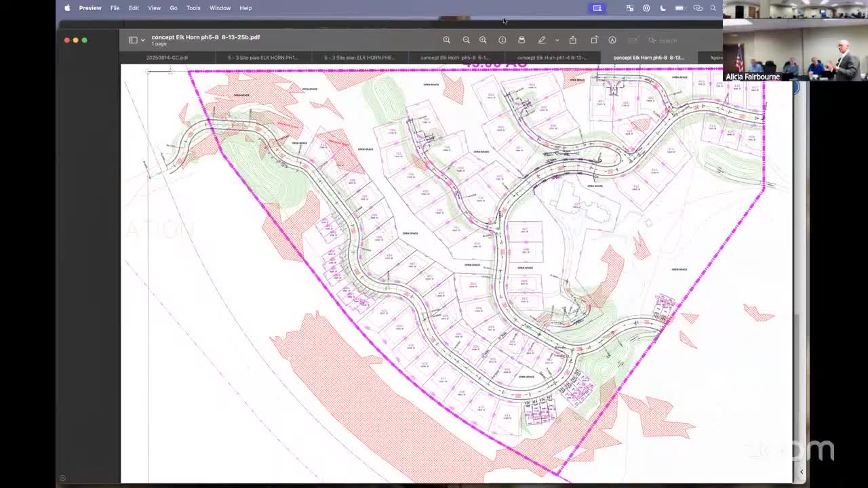Open the document info inspector icon
Image resolution: width=868 pixels, height=488 pixels.
502,40
